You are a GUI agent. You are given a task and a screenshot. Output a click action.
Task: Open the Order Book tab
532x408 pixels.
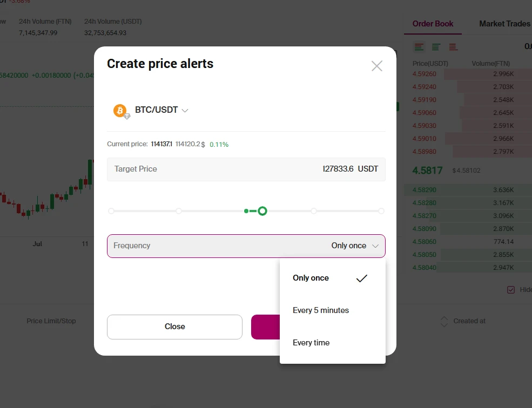tap(433, 24)
